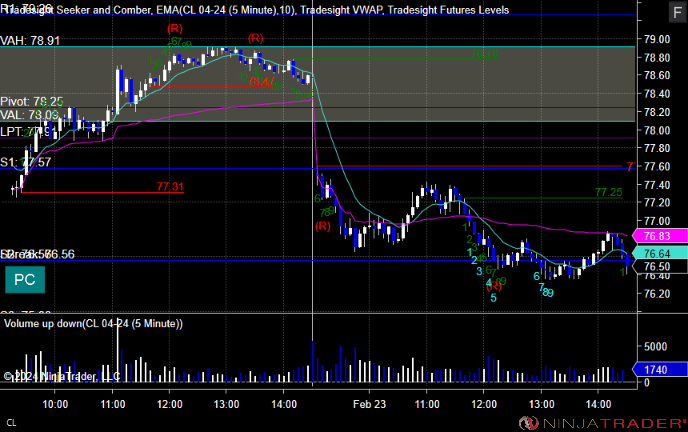Click the 78.00 price axis label

(657, 130)
